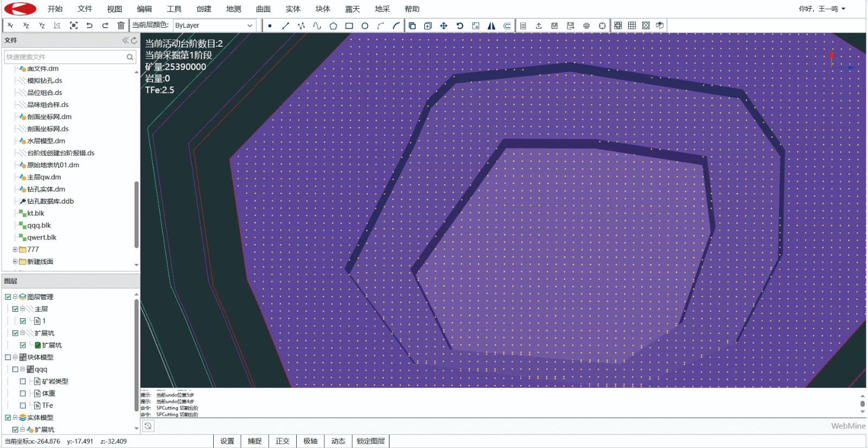Select the spline curve tool

317,26
